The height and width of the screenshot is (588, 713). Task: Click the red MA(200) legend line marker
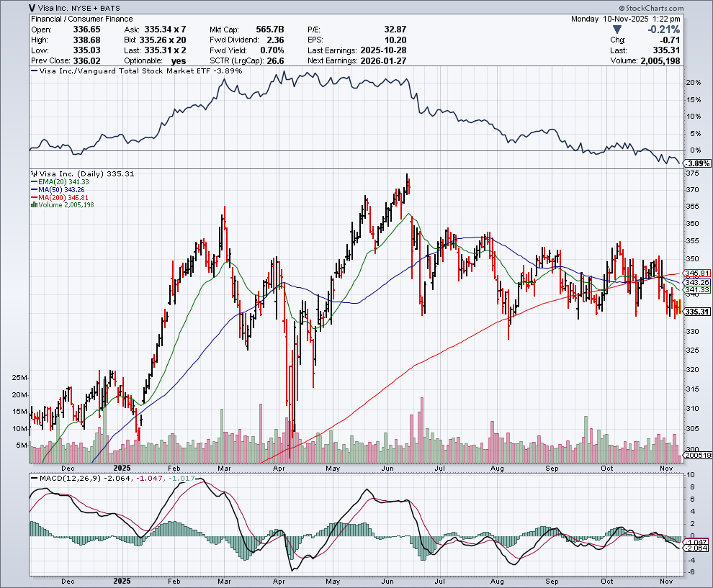[x=33, y=197]
